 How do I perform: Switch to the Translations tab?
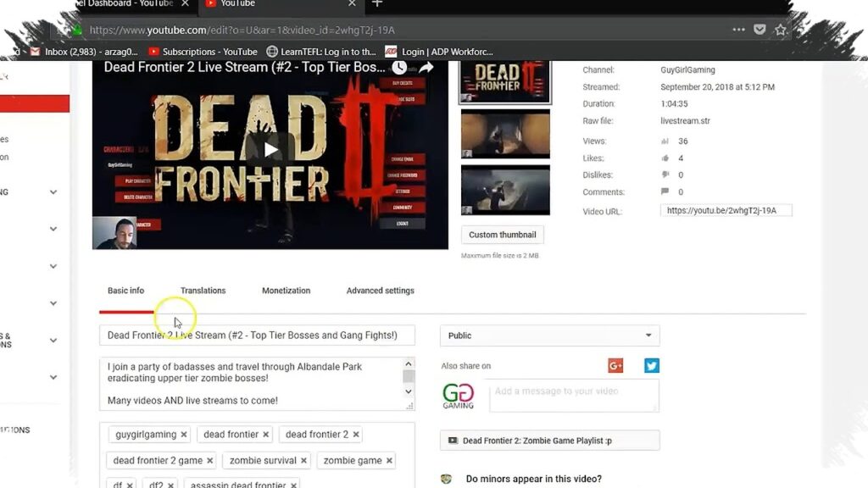pyautogui.click(x=203, y=291)
